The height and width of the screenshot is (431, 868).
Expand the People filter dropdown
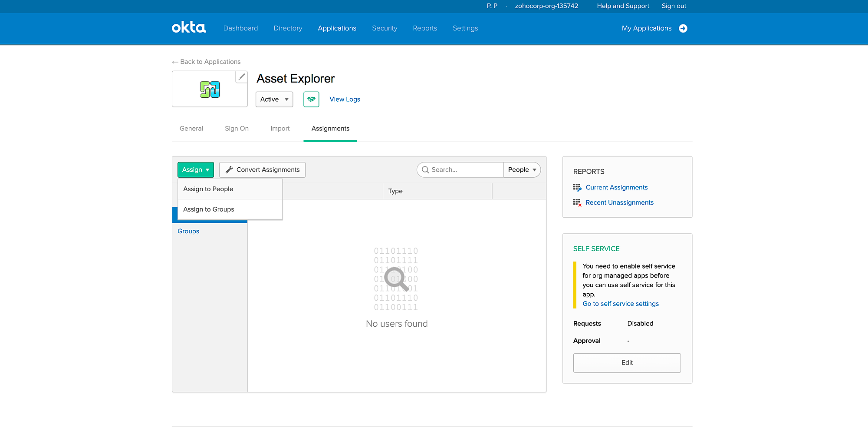pyautogui.click(x=522, y=170)
